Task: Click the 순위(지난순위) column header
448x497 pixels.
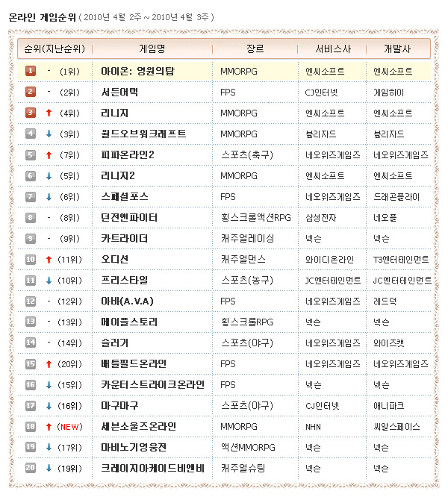Action: point(54,49)
